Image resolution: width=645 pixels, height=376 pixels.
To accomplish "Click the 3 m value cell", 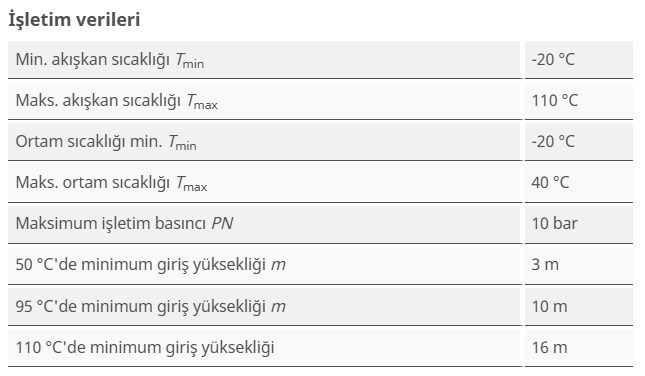I will pyautogui.click(x=579, y=265).
